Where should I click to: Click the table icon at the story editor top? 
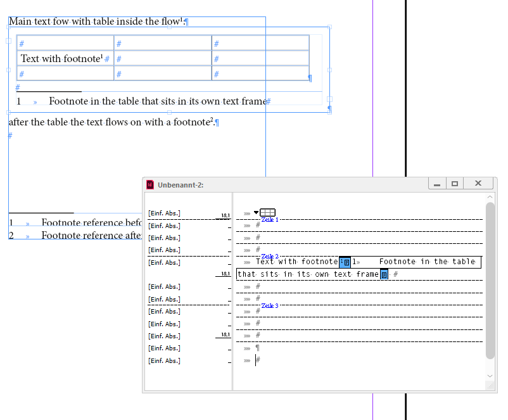tap(267, 212)
